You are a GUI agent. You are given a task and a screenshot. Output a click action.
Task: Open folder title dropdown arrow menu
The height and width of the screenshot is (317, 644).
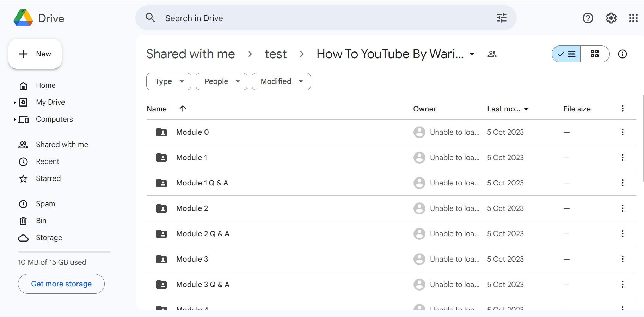pyautogui.click(x=472, y=54)
